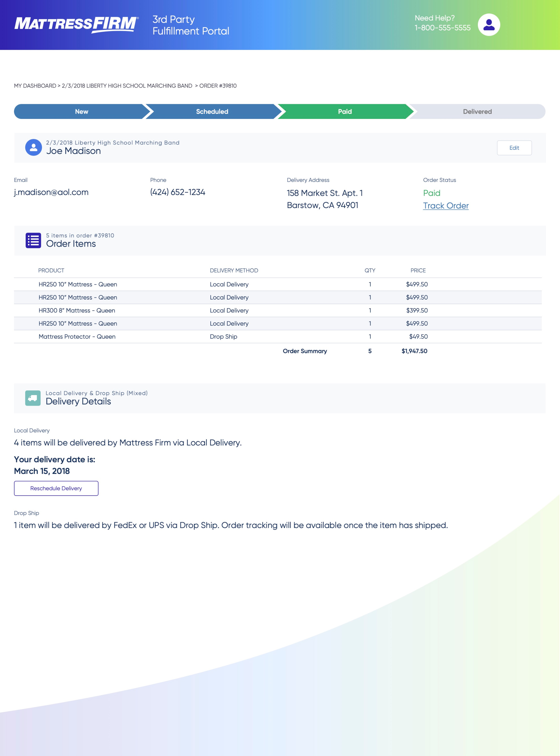Click the Scheduled progress step
This screenshot has height=756, width=560.
(212, 111)
